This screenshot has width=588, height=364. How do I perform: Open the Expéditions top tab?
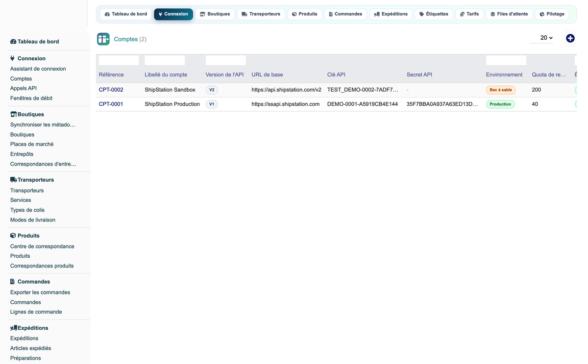391,14
